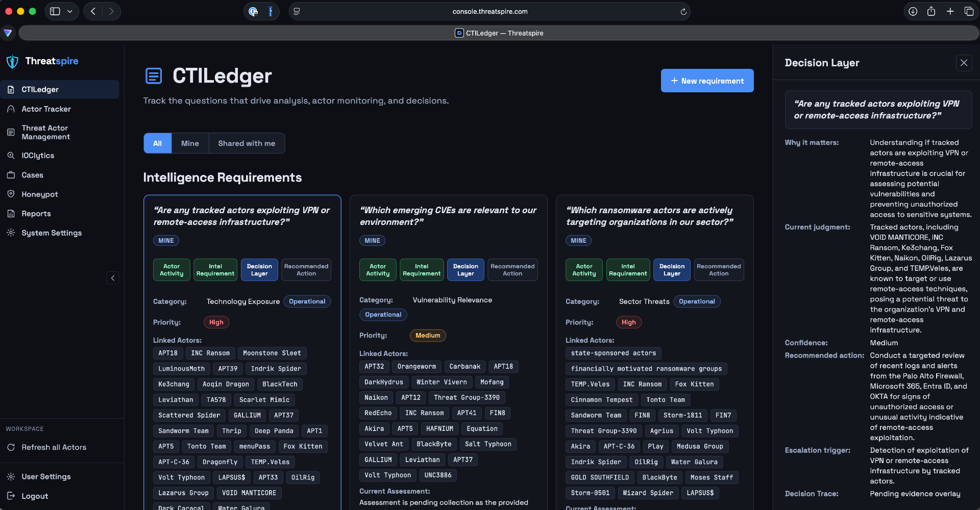Open Reports document icon
Viewport: 980px width, 510px height.
pyautogui.click(x=11, y=214)
